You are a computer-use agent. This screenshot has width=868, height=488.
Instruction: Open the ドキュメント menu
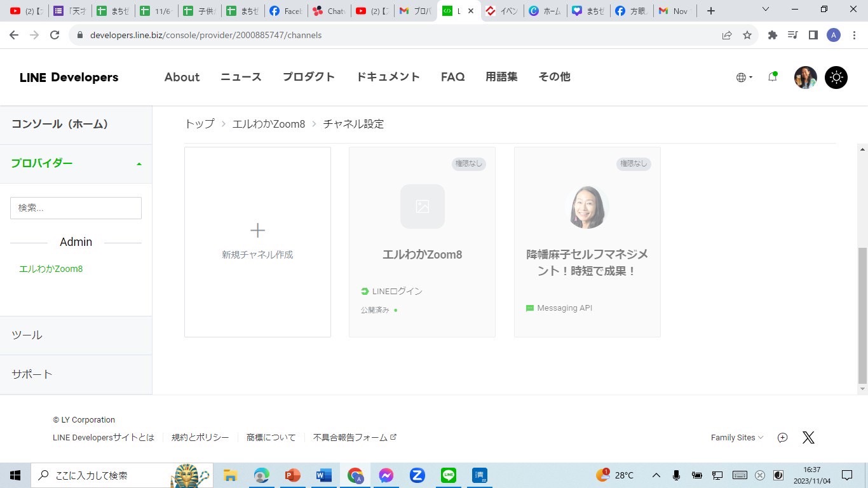coord(388,77)
